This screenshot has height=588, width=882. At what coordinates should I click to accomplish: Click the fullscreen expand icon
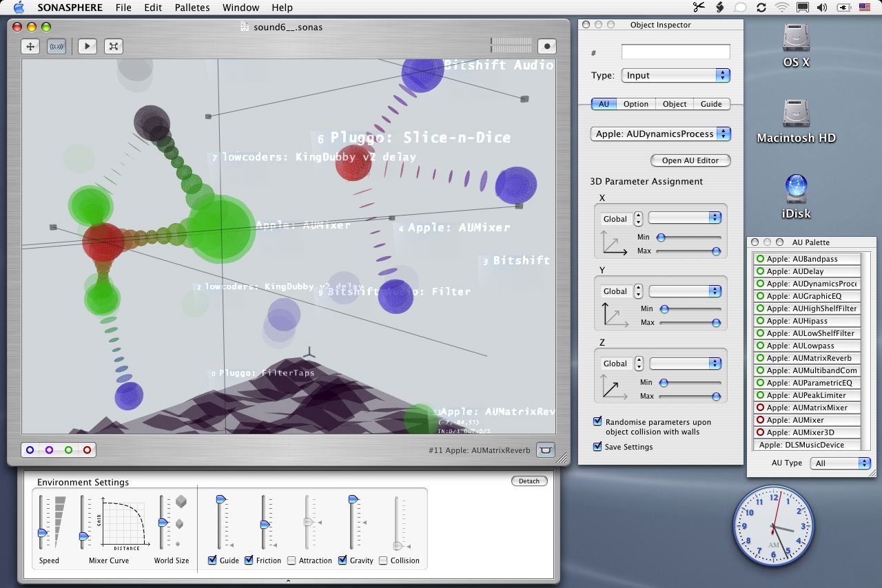[114, 46]
